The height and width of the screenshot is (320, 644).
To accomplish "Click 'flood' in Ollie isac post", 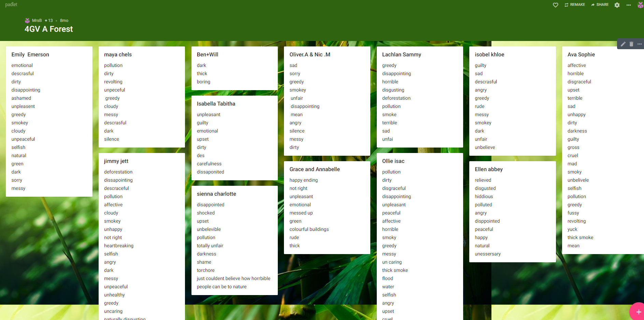I will [x=388, y=279].
